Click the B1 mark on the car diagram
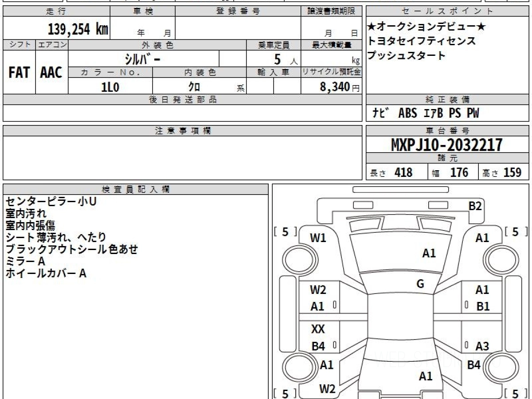Image resolution: width=532 pixels, height=399 pixels. [x=483, y=306]
